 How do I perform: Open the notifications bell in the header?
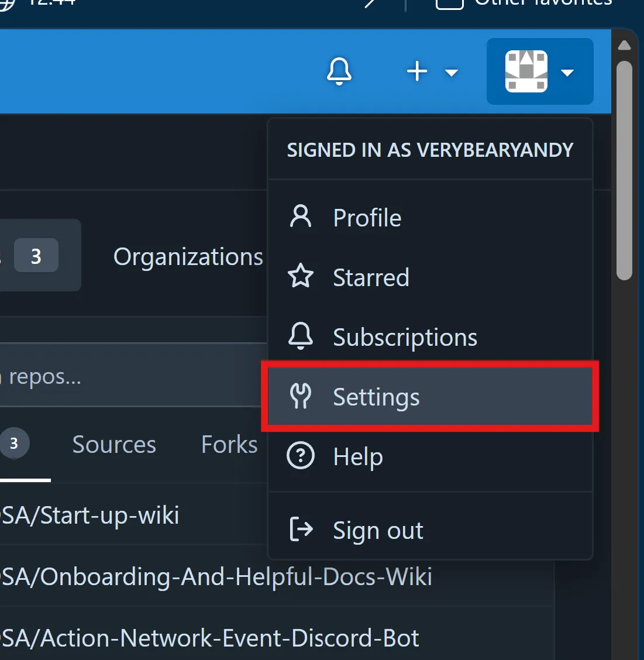point(339,71)
